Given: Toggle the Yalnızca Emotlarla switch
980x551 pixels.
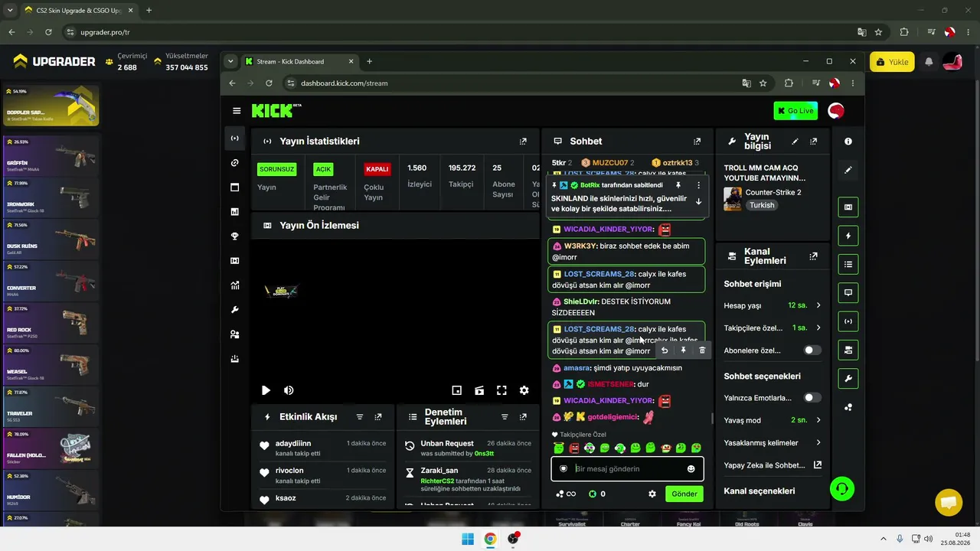Looking at the screenshot, I should tap(812, 398).
